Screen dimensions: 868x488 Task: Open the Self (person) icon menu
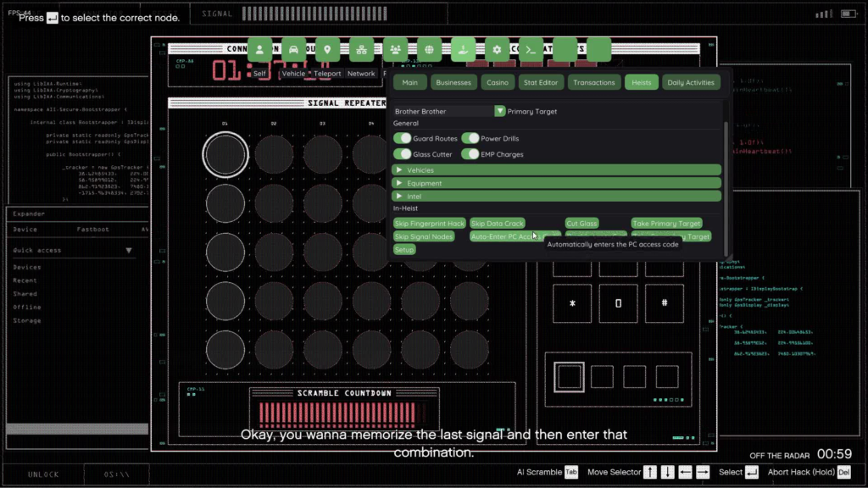[x=259, y=50]
